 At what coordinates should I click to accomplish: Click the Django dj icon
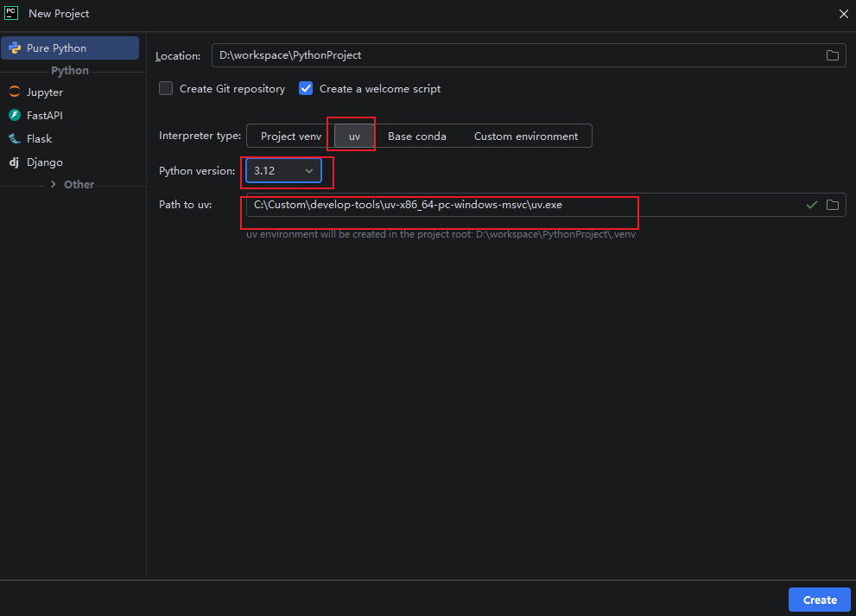[x=15, y=162]
